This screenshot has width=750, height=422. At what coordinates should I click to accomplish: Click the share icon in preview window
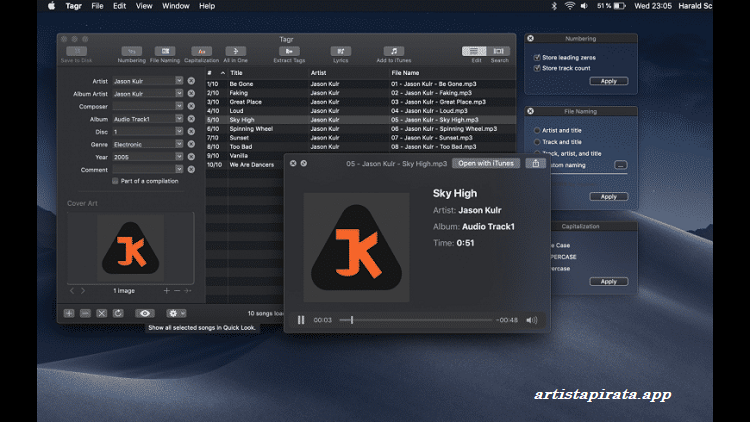(x=537, y=163)
